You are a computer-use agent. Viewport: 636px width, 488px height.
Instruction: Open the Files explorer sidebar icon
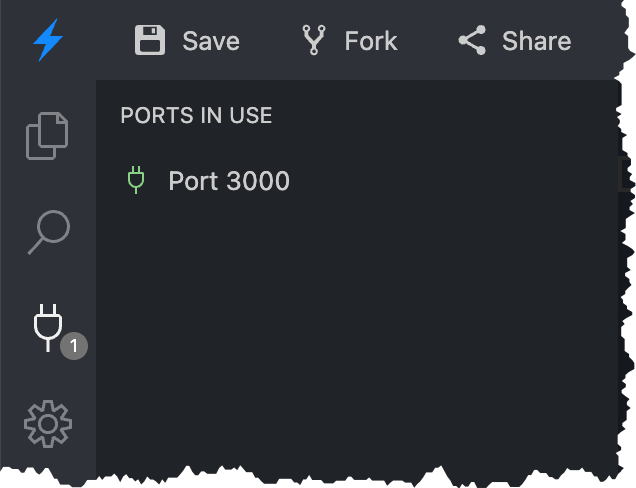[x=47, y=136]
